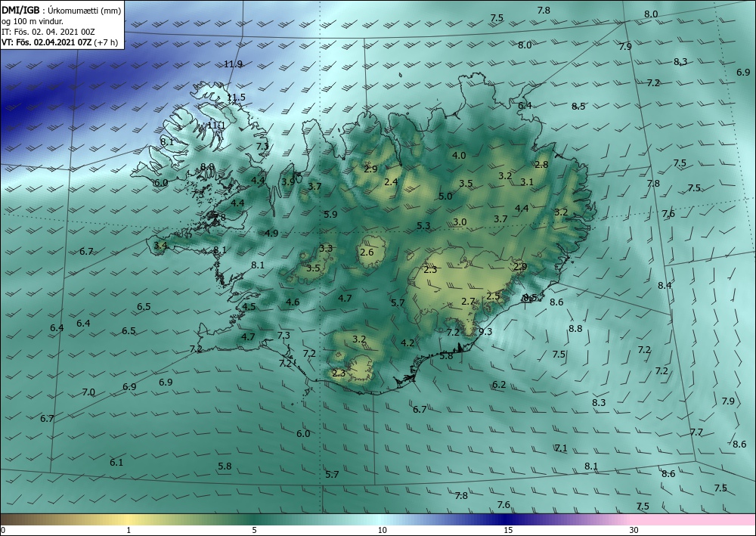This screenshot has height=536, width=756.
Task: Click the map value '7.0'
Action: coord(88,392)
